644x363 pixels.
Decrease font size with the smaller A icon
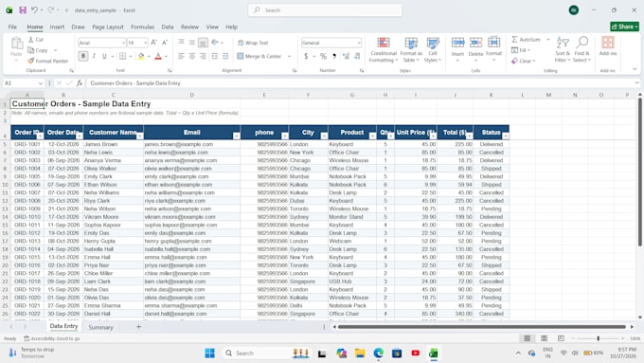165,43
